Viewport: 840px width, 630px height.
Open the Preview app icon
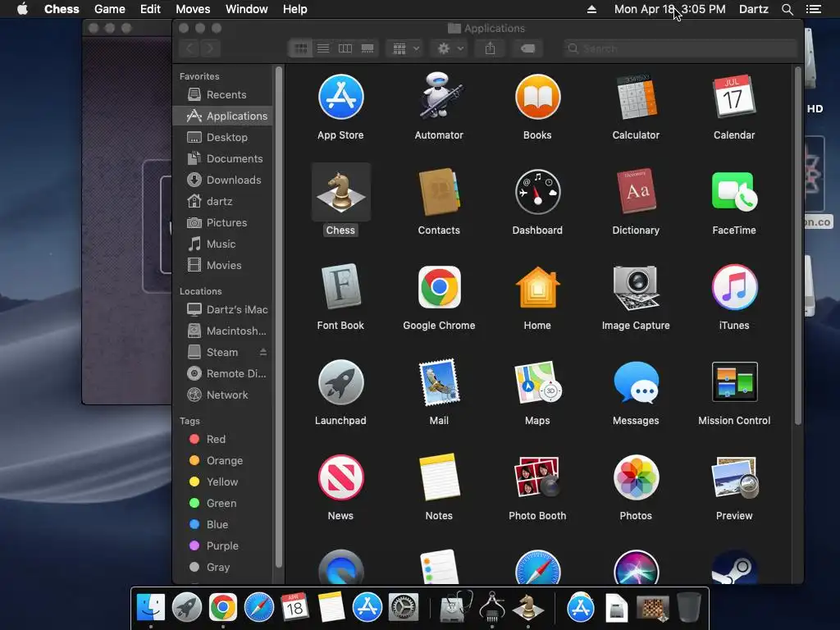click(x=734, y=477)
